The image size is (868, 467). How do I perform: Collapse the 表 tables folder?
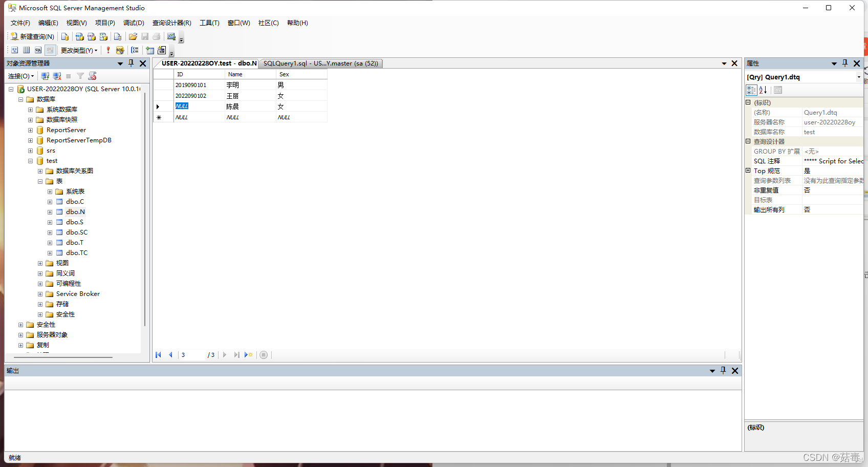click(x=40, y=181)
